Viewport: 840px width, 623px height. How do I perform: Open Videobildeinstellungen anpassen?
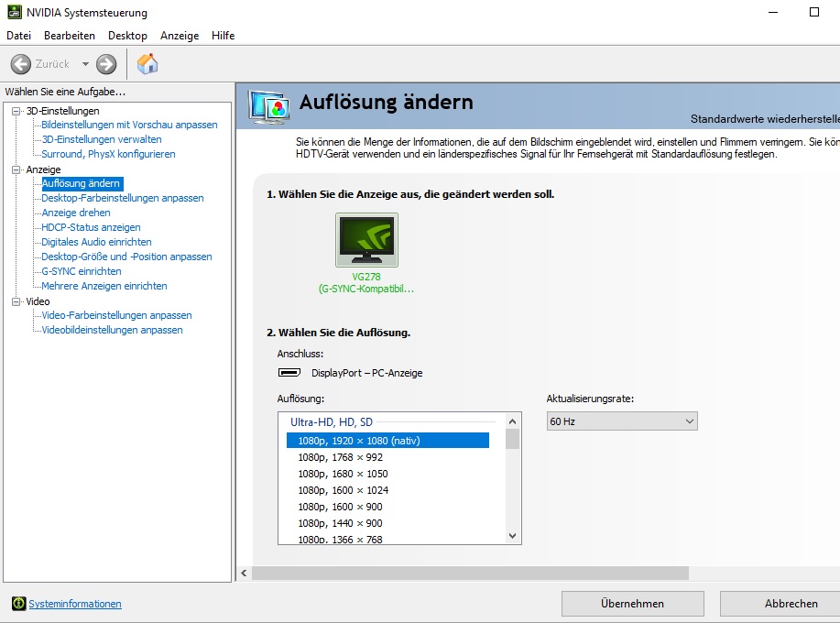pyautogui.click(x=112, y=330)
